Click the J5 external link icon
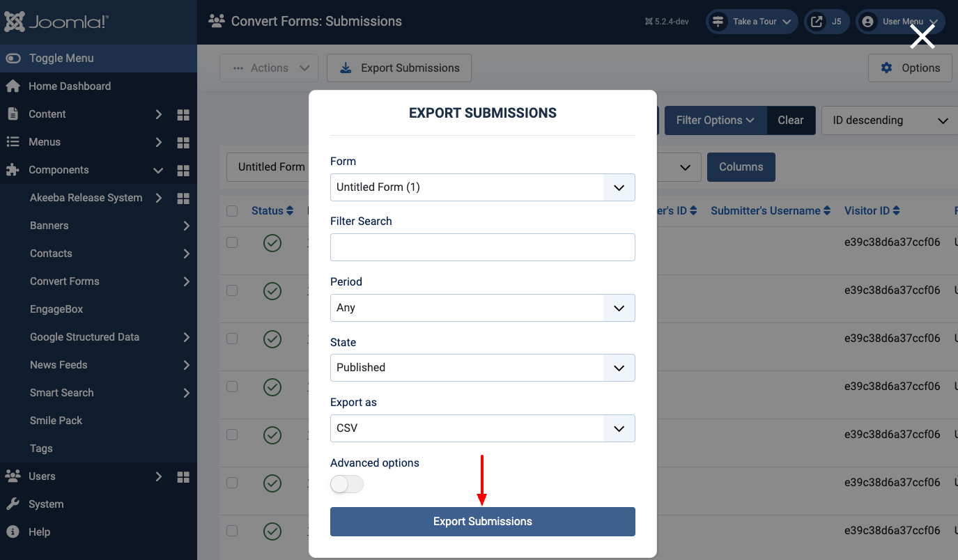Viewport: 958px width, 560px height. pyautogui.click(x=817, y=22)
